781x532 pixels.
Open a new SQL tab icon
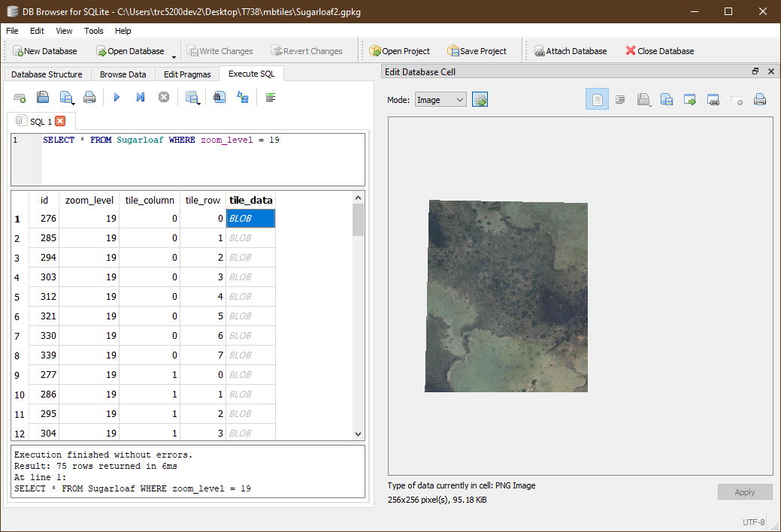pyautogui.click(x=20, y=97)
